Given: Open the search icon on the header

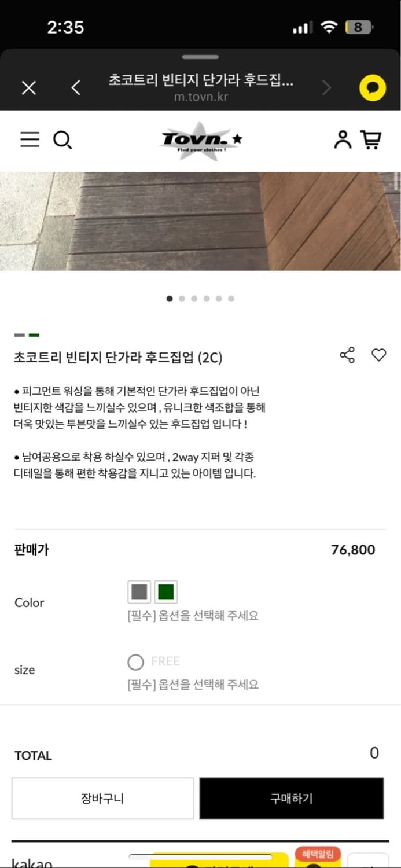Looking at the screenshot, I should coord(63,139).
